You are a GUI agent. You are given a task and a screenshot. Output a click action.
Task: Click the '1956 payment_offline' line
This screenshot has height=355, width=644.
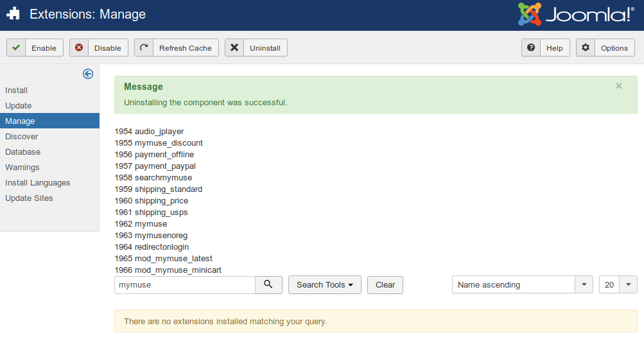pyautogui.click(x=155, y=154)
